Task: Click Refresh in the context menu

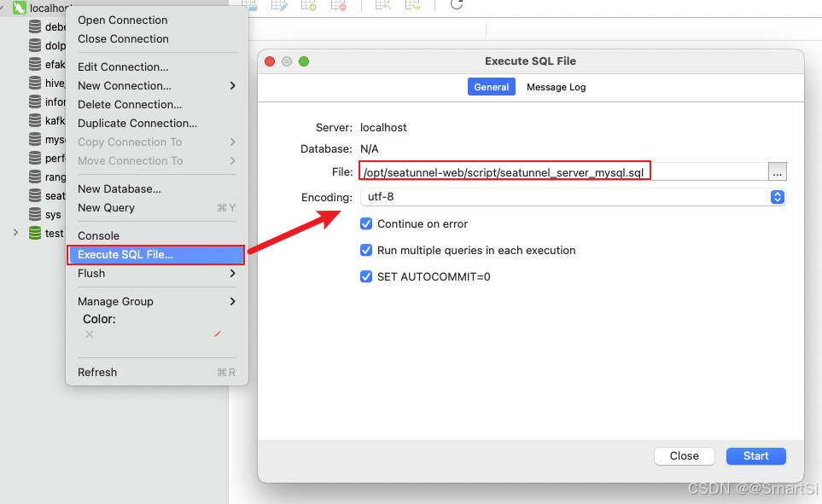Action: 97,372
